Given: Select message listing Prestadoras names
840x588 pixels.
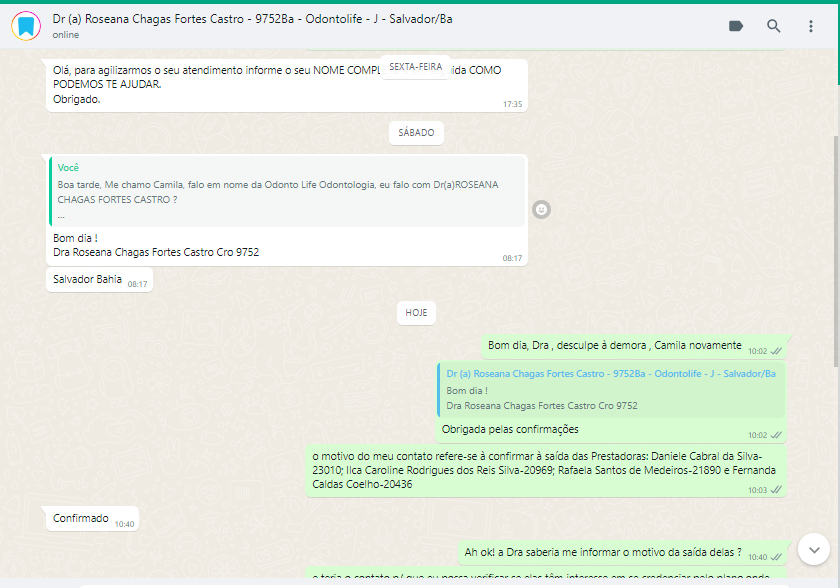Looking at the screenshot, I should [546, 470].
